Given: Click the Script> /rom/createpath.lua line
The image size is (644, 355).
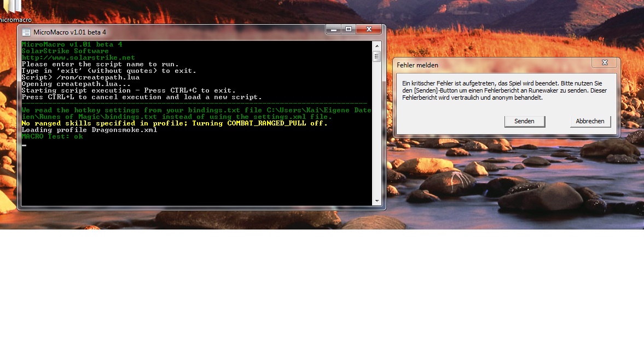Looking at the screenshot, I should point(80,77).
